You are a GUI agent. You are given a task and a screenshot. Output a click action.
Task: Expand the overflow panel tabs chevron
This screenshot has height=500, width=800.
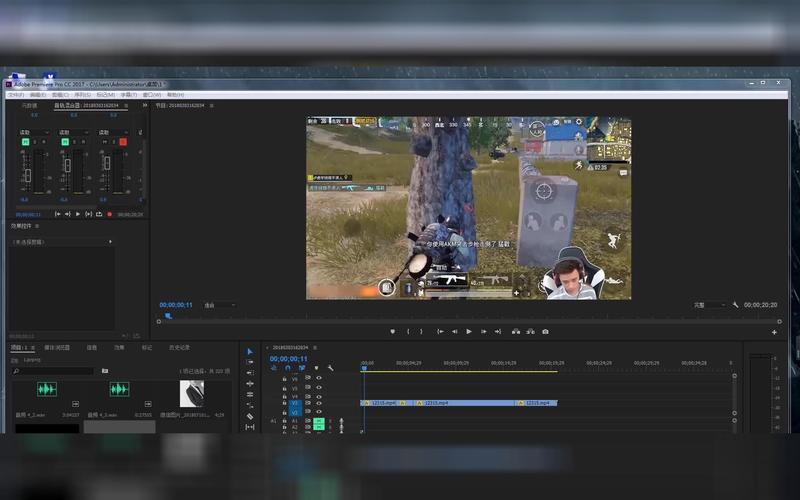point(145,105)
